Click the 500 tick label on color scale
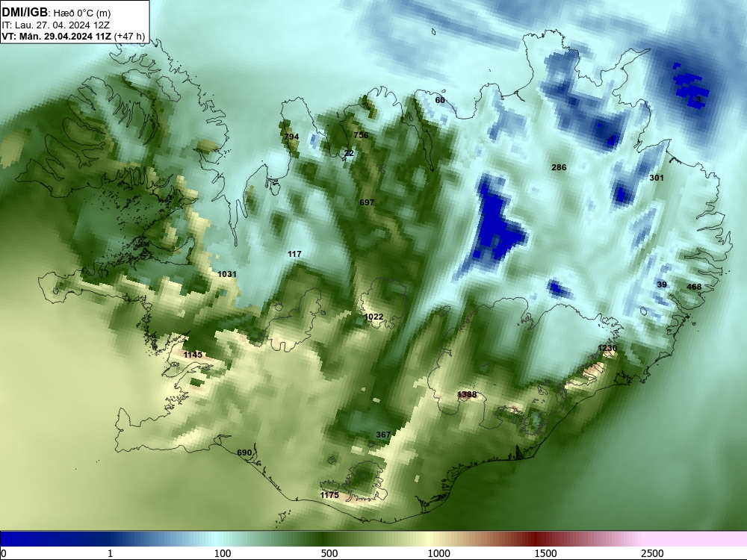The height and width of the screenshot is (560, 747). point(329,553)
